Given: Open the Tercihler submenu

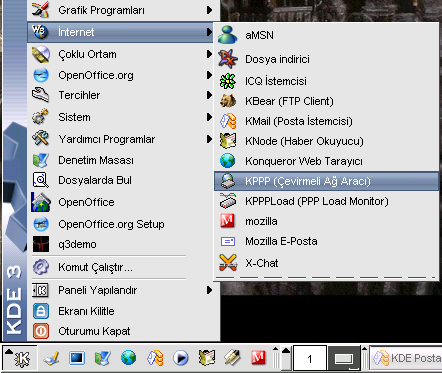Looking at the screenshot, I should click(123, 95).
